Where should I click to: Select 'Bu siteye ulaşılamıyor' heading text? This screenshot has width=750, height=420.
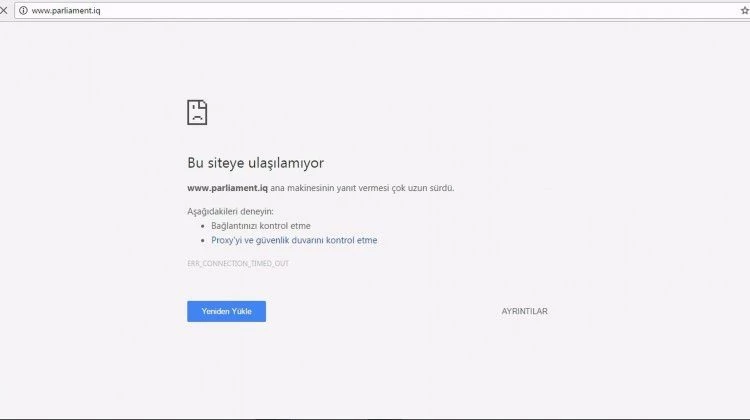[x=255, y=163]
